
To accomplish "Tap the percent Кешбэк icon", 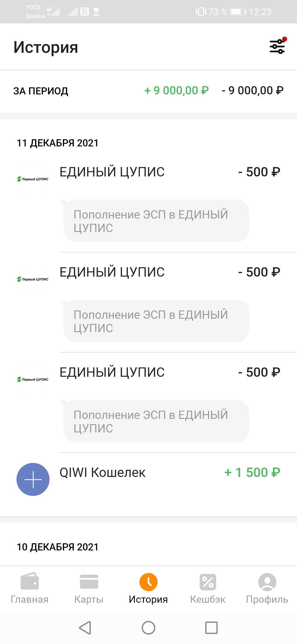I will click(x=208, y=582).
